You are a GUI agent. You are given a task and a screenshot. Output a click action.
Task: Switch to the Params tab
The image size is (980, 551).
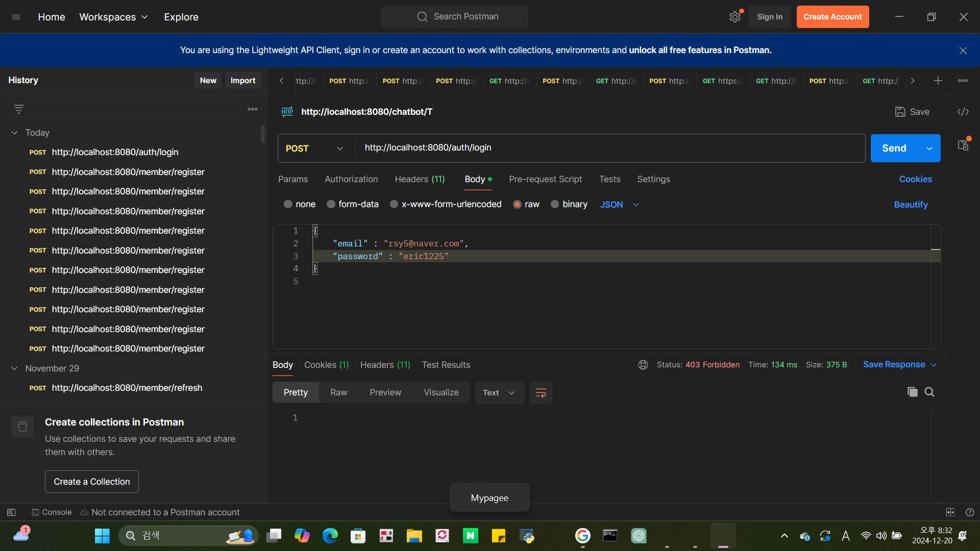coord(293,180)
